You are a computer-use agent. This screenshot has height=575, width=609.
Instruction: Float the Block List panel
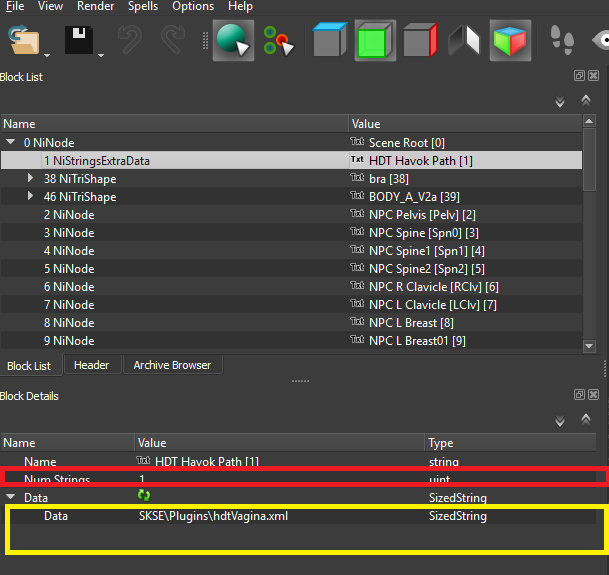click(579, 76)
